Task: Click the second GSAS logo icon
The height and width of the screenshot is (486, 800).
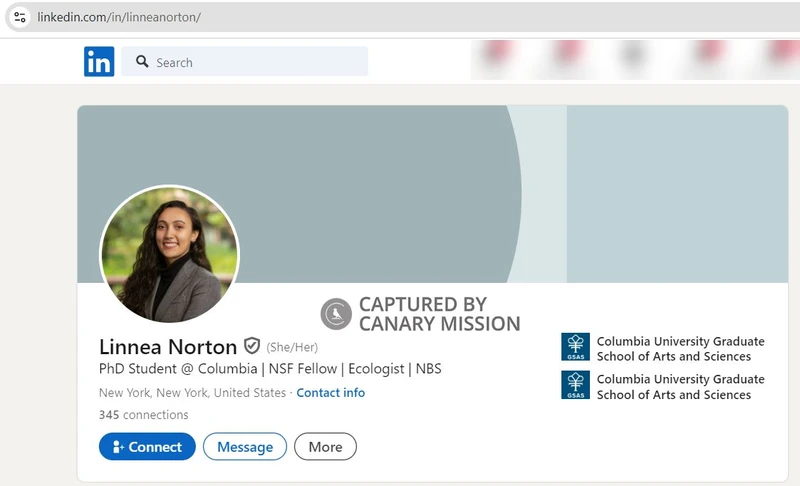Action: (x=576, y=385)
